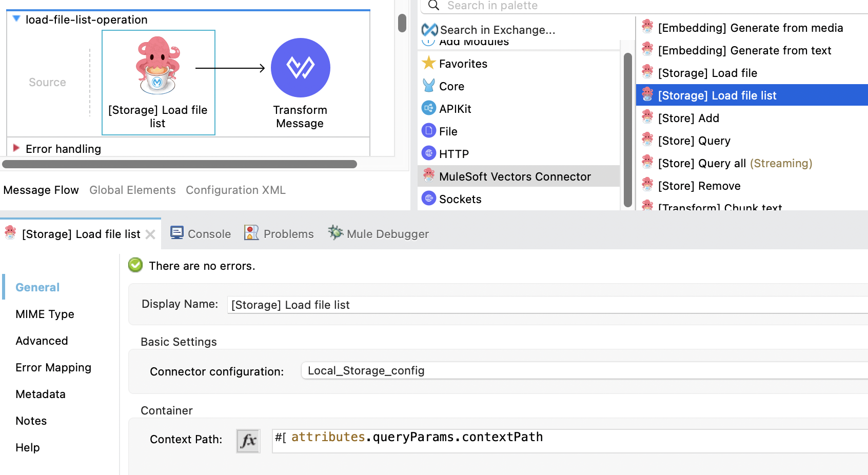Image resolution: width=868 pixels, height=475 pixels.
Task: Switch to the Global Elements tab
Action: tap(132, 190)
